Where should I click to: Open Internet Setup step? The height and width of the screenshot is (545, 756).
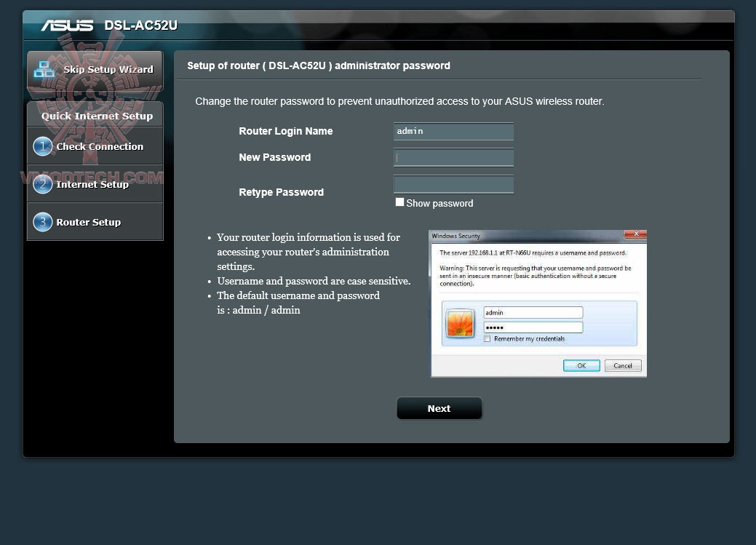pos(95,184)
